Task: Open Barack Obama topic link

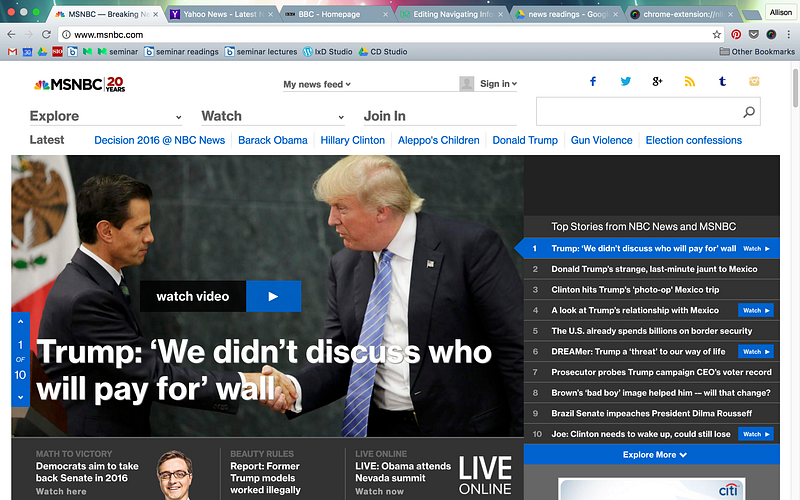Action: (273, 140)
